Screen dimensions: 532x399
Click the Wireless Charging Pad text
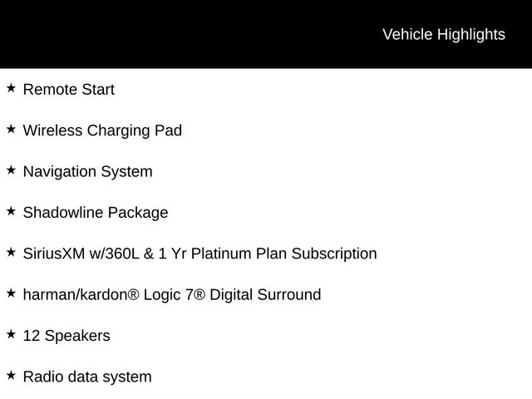[x=102, y=131]
